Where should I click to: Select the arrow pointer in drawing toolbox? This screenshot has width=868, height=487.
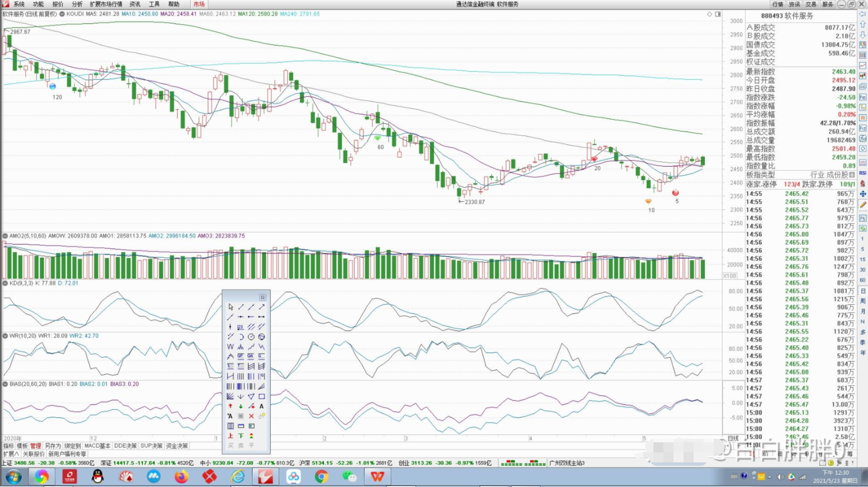pyautogui.click(x=230, y=307)
